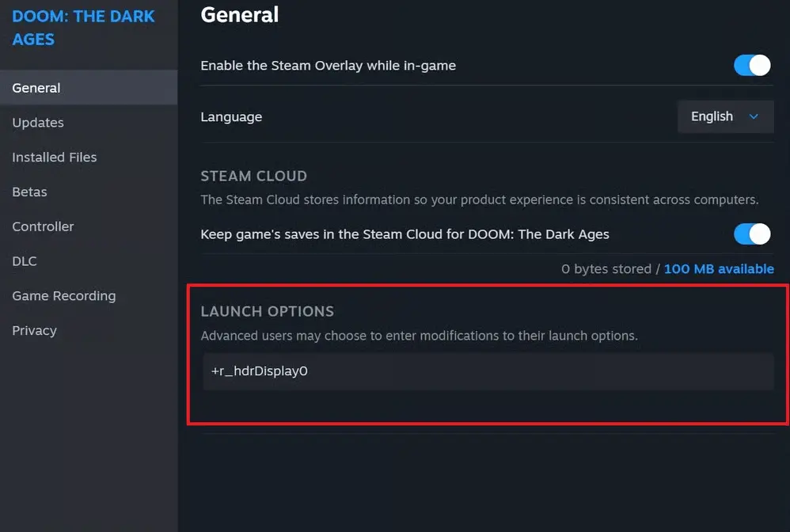The height and width of the screenshot is (532, 790).
Task: Open the Language dropdown showing English
Action: [726, 116]
